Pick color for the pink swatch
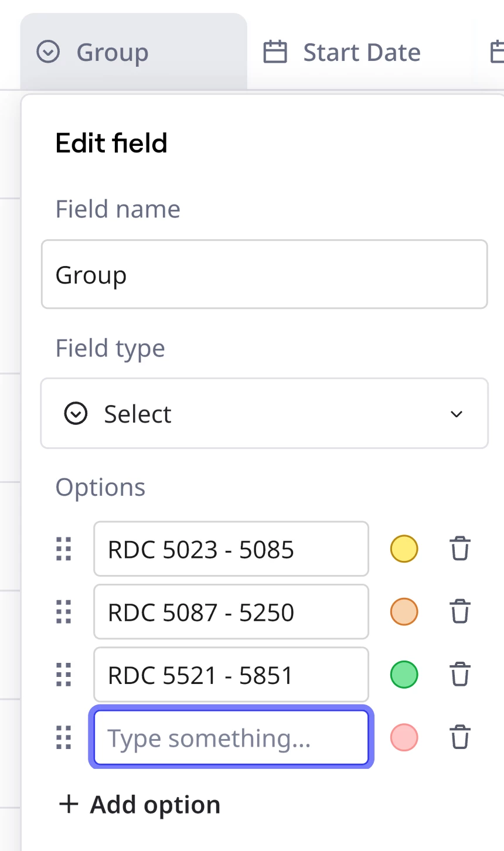Screen dimensions: 504x851 [x=404, y=737]
